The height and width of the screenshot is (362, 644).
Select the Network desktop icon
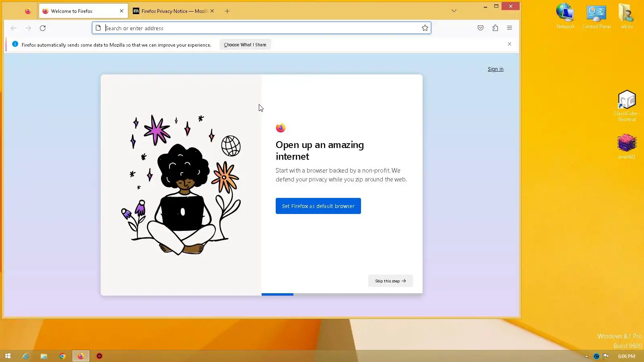pyautogui.click(x=566, y=16)
